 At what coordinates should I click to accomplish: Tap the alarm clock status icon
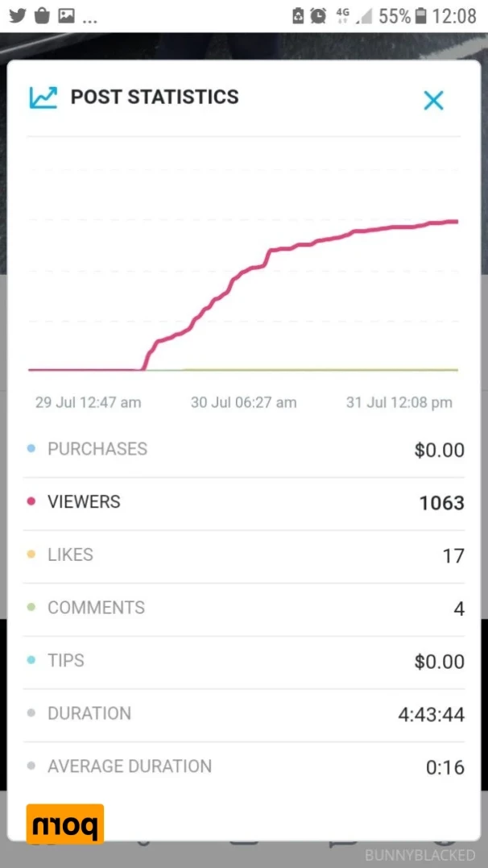pyautogui.click(x=318, y=16)
